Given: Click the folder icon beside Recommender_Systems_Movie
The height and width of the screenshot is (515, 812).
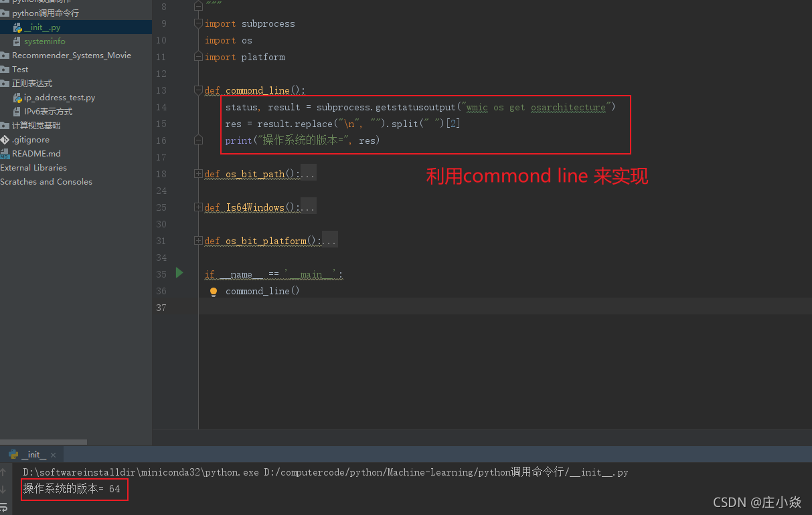Looking at the screenshot, I should [x=5, y=56].
